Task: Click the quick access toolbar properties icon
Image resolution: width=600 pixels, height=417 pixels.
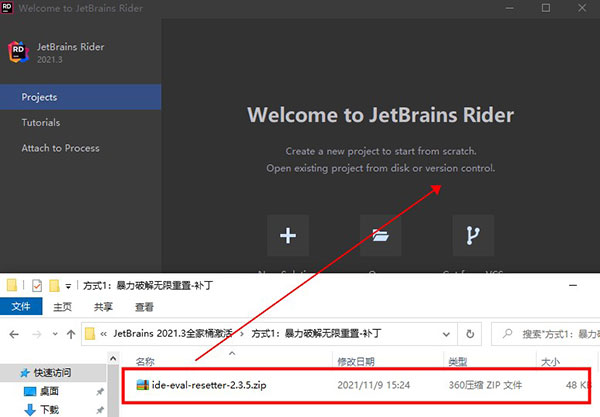Action: pos(37,285)
